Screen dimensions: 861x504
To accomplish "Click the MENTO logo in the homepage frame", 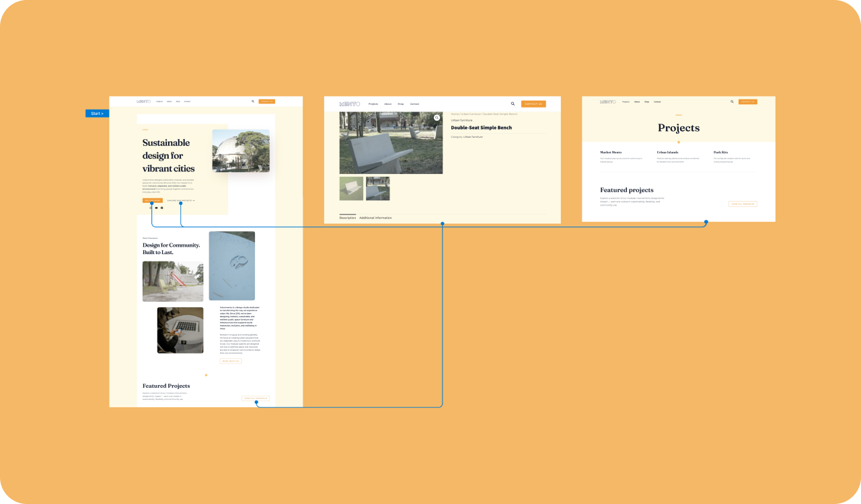I will (144, 101).
